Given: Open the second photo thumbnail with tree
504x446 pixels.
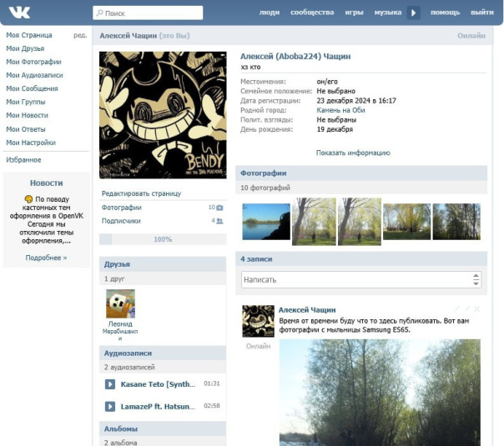Looking at the screenshot, I should (314, 222).
